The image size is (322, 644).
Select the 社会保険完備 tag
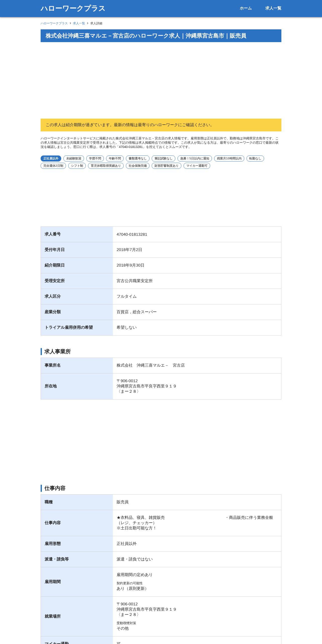point(138,166)
